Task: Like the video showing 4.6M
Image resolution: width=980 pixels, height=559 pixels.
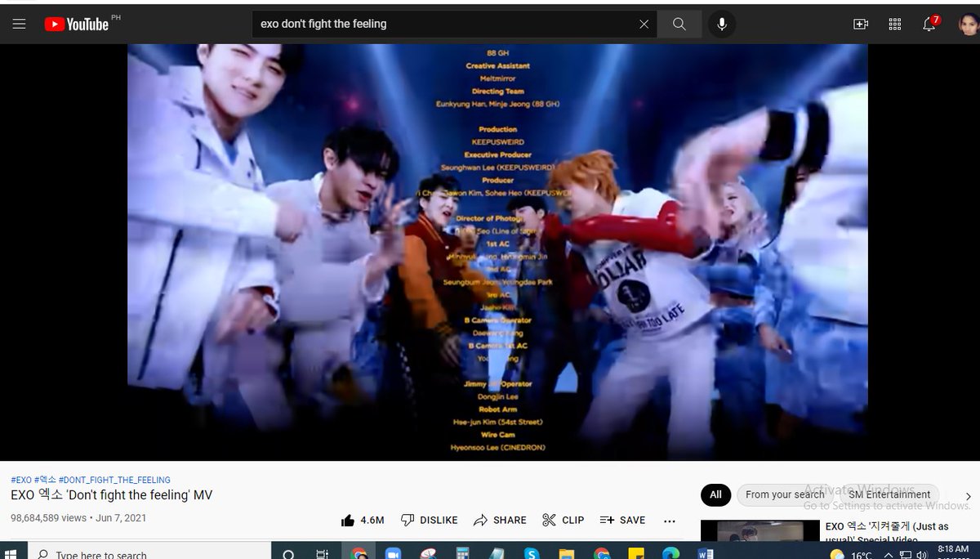Action: (363, 520)
